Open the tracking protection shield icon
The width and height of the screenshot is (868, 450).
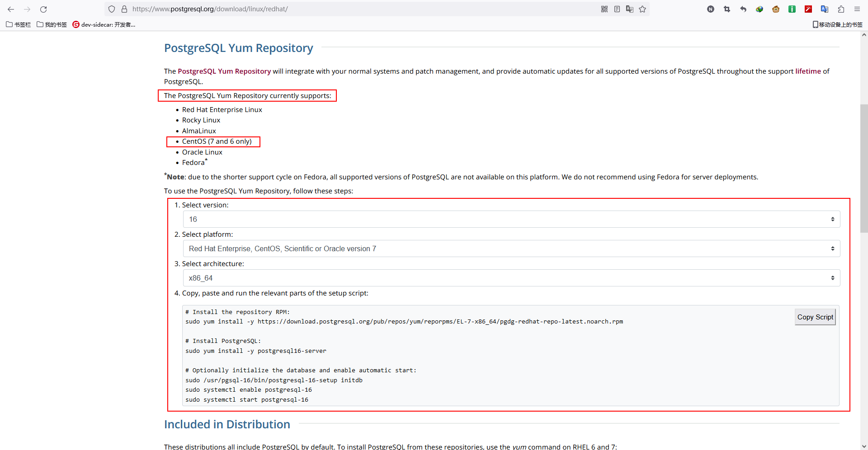click(x=112, y=9)
